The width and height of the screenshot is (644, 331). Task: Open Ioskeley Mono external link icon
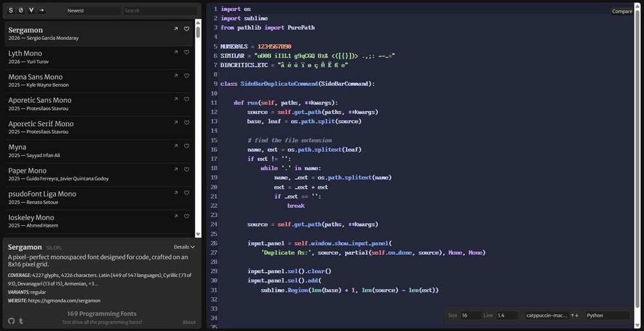(176, 216)
